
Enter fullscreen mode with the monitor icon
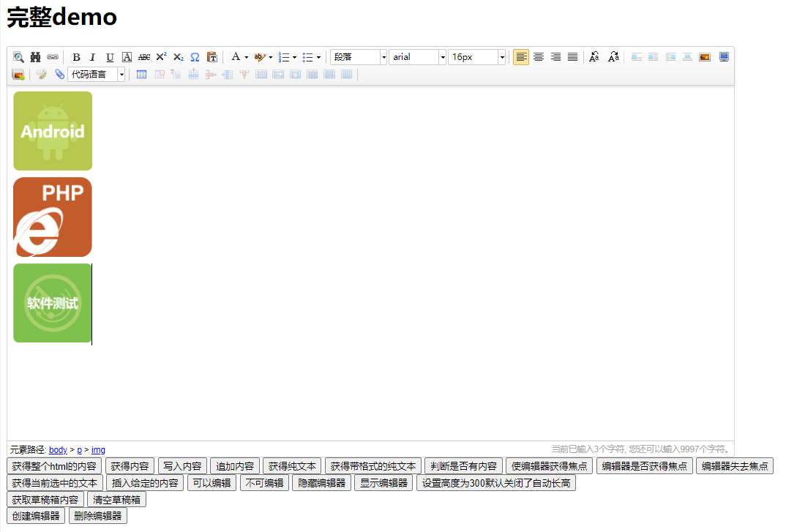tap(724, 57)
